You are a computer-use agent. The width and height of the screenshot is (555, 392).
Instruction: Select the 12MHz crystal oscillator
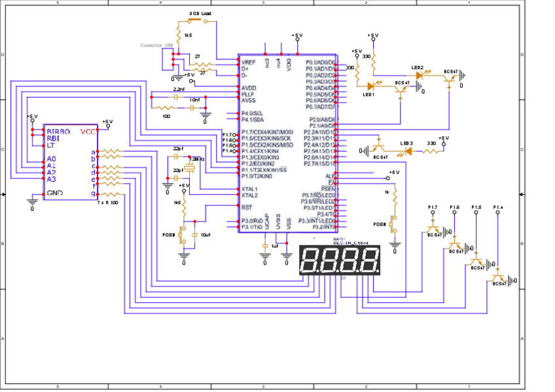point(189,168)
